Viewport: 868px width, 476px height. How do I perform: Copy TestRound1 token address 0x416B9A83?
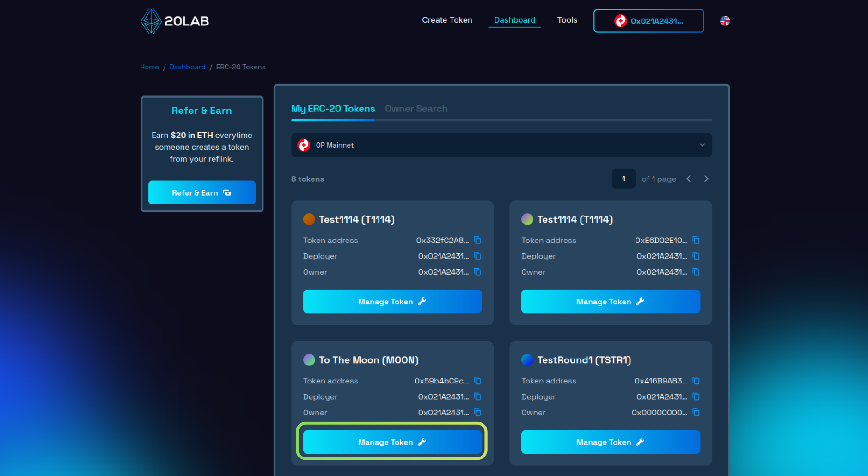[696, 381]
